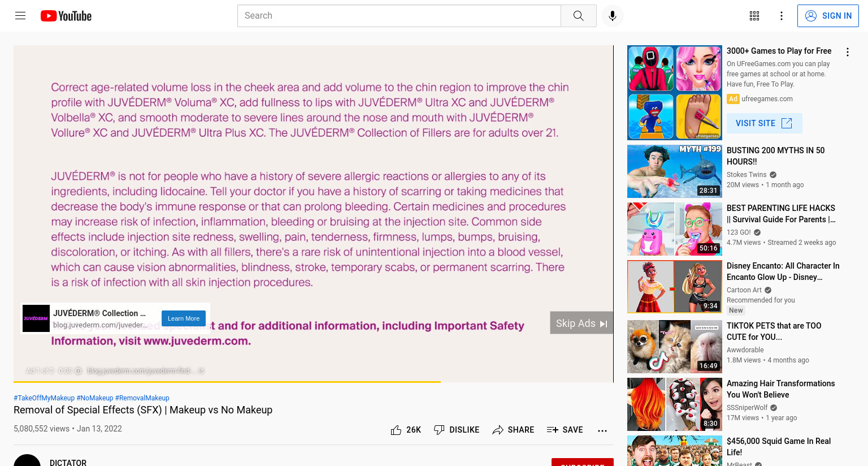Open the BEST PARENTING LIFE HACKS title
Image resolution: width=868 pixels, height=466 pixels.
pyautogui.click(x=781, y=214)
